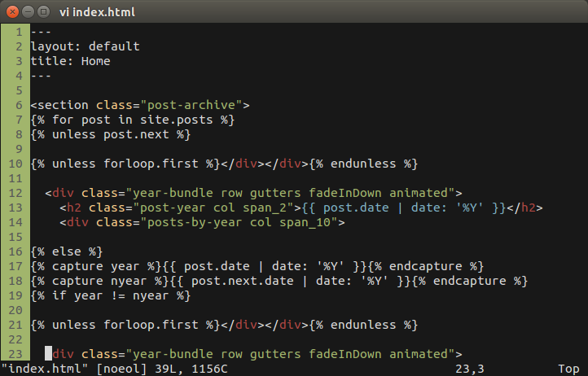This screenshot has height=376, width=588.
Task: Click the block cursor on line 23
Action: [48, 353]
